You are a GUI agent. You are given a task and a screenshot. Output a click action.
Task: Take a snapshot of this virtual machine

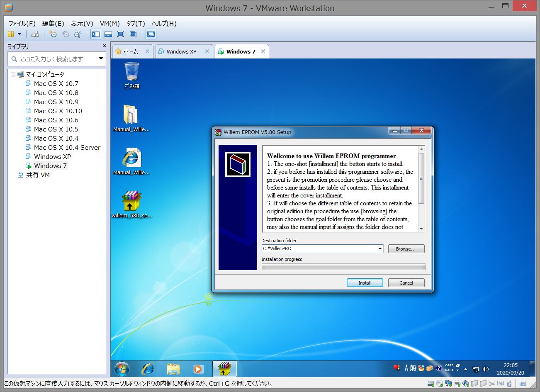point(53,34)
